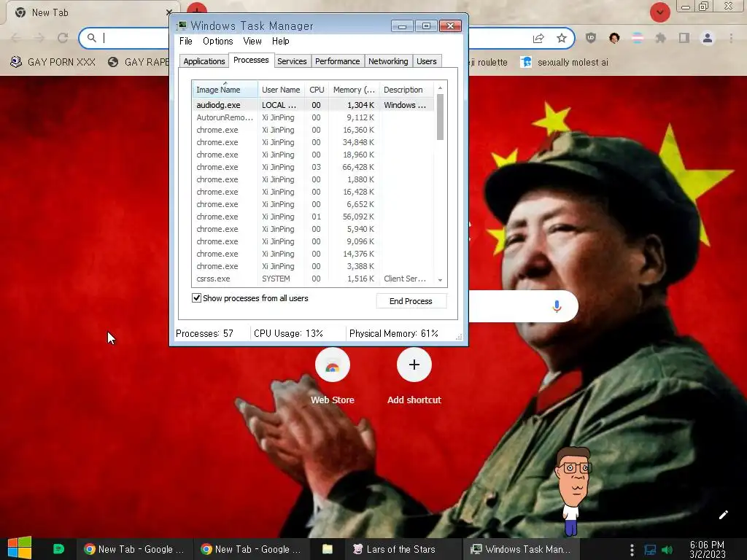Open the uBlock shield extension icon
Viewport: 747px width, 560px height.
591,38
